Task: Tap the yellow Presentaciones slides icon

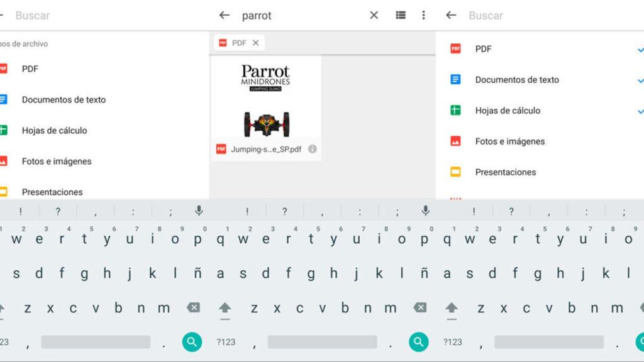Action: click(6, 192)
